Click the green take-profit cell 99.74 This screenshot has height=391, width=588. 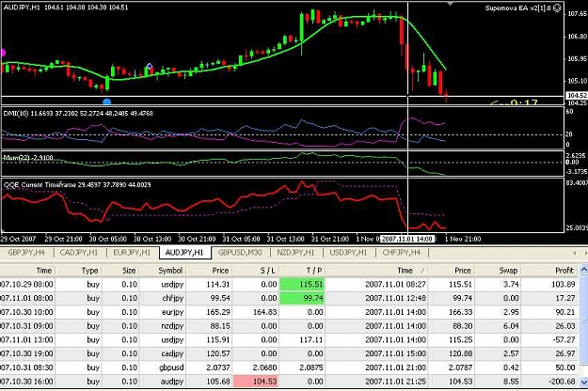coord(303,298)
